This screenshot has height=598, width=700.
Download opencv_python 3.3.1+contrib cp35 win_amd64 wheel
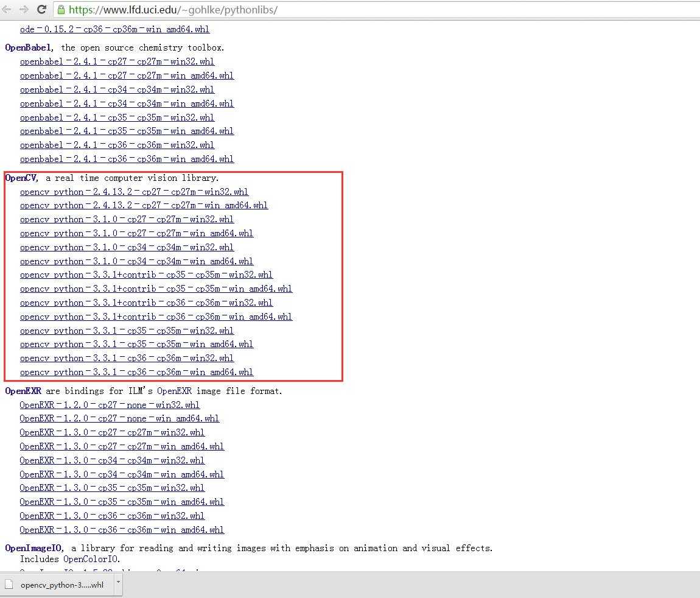156,289
